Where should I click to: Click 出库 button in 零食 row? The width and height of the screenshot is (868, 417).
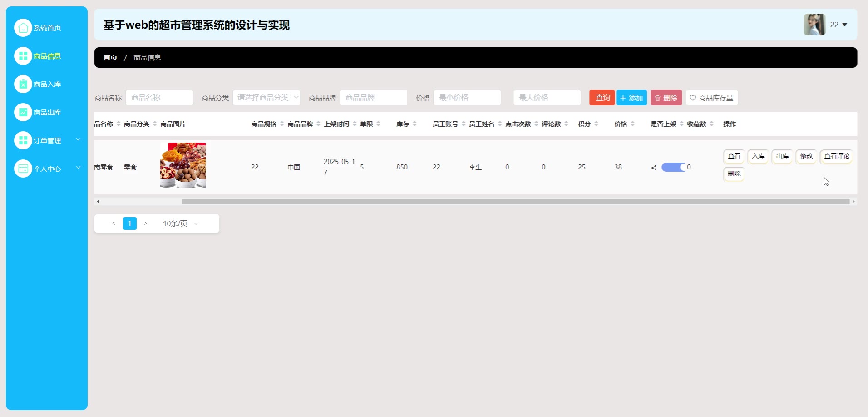point(782,156)
